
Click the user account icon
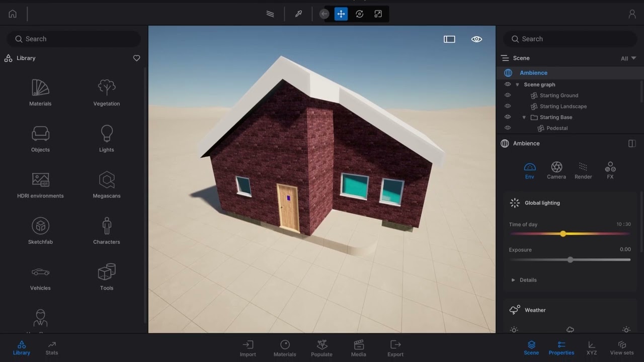click(x=632, y=14)
